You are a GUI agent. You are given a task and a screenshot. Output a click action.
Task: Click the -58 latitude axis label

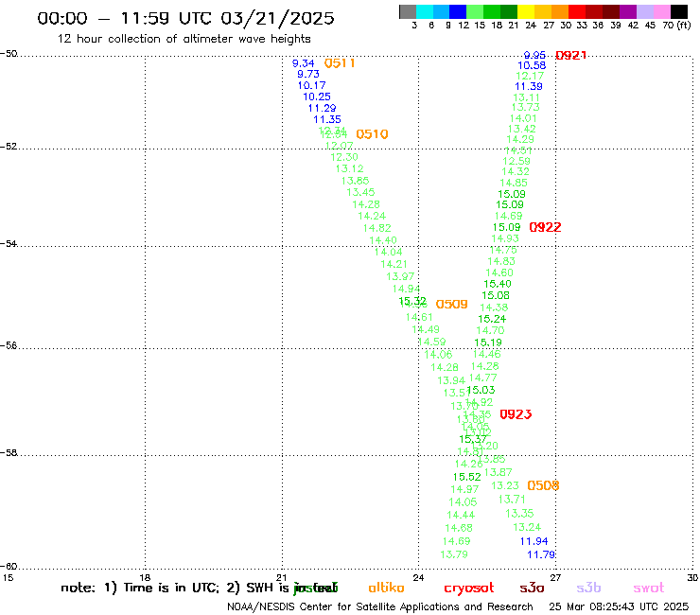[x=9, y=453]
